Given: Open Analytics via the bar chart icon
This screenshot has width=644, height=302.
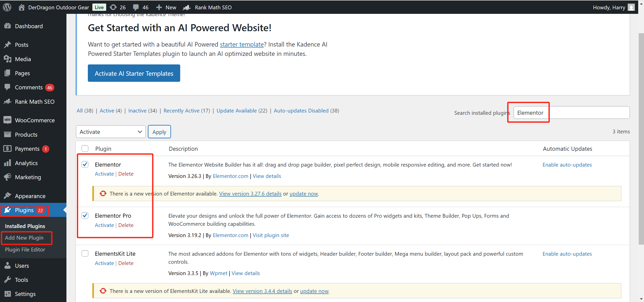Looking at the screenshot, I should pyautogui.click(x=8, y=163).
